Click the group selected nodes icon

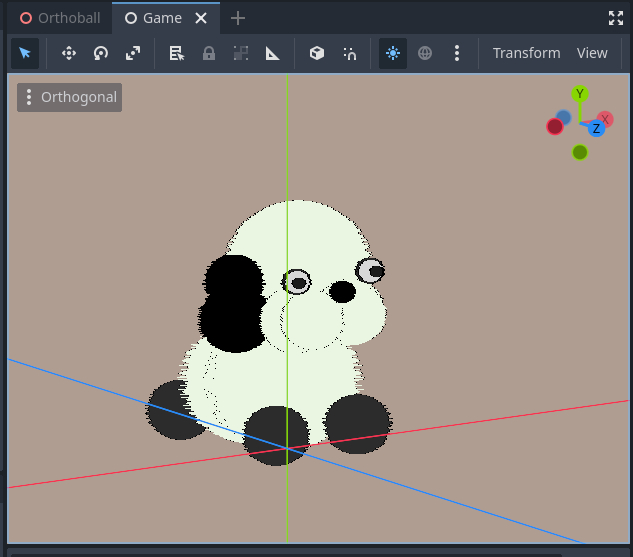(241, 53)
